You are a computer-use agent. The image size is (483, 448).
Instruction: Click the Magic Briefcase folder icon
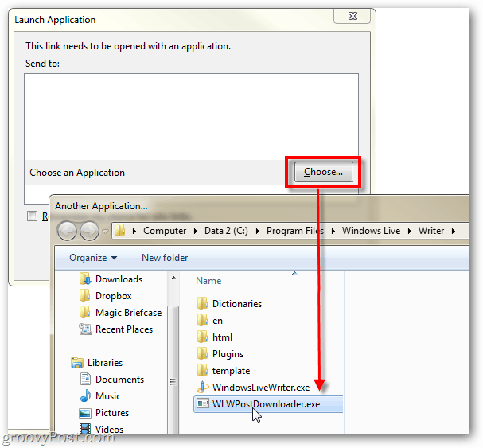tap(84, 312)
